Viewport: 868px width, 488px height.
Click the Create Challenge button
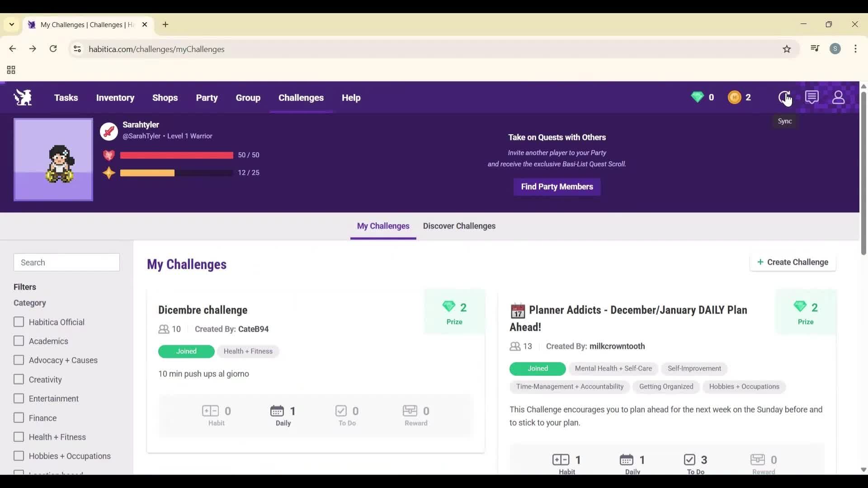[x=793, y=262]
